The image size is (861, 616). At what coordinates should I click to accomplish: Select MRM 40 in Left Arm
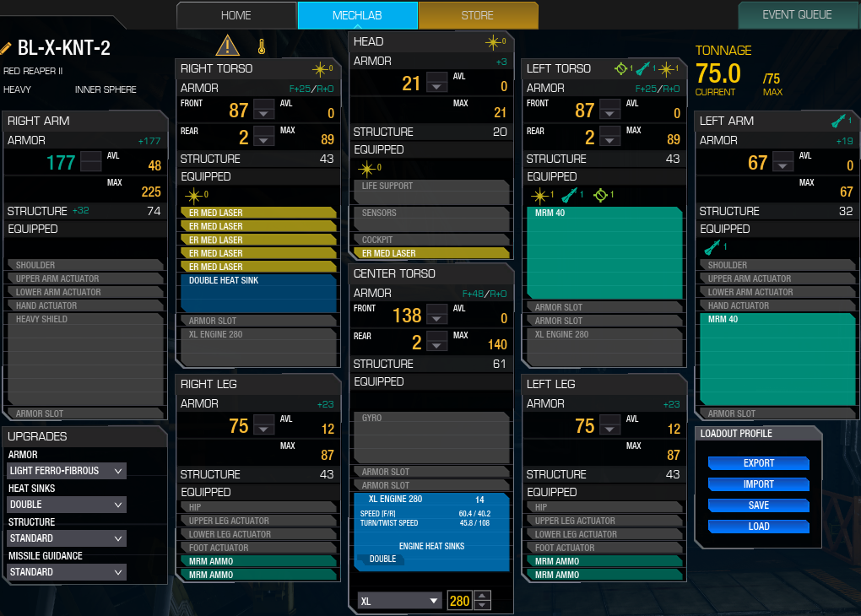pos(777,359)
